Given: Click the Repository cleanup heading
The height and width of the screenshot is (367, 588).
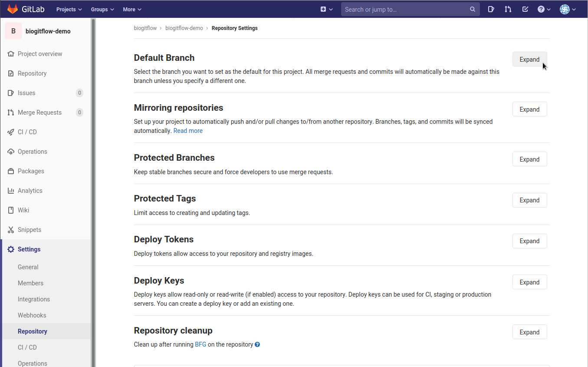Looking at the screenshot, I should [173, 331].
